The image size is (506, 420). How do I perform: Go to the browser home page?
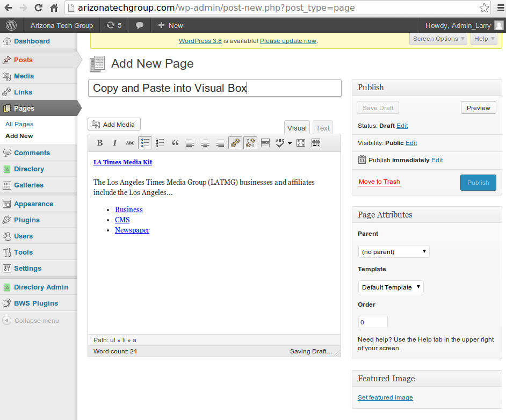[x=54, y=8]
